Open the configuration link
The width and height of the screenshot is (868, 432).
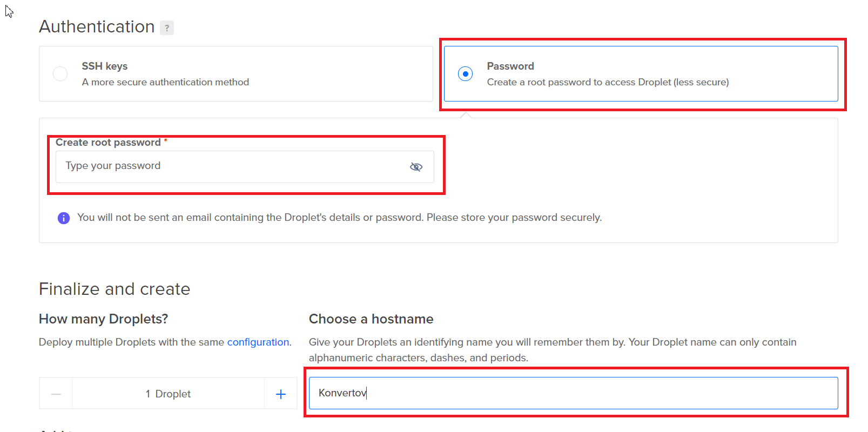(x=258, y=342)
